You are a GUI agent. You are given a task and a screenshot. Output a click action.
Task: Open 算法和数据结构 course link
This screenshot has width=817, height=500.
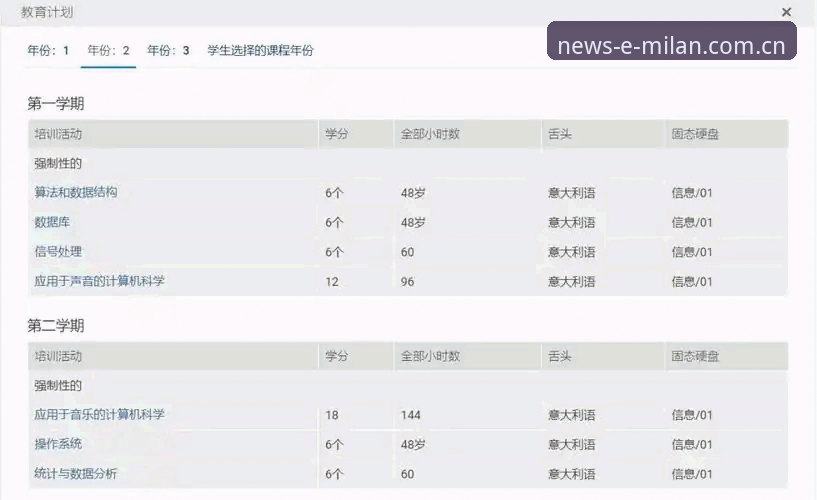point(76,192)
